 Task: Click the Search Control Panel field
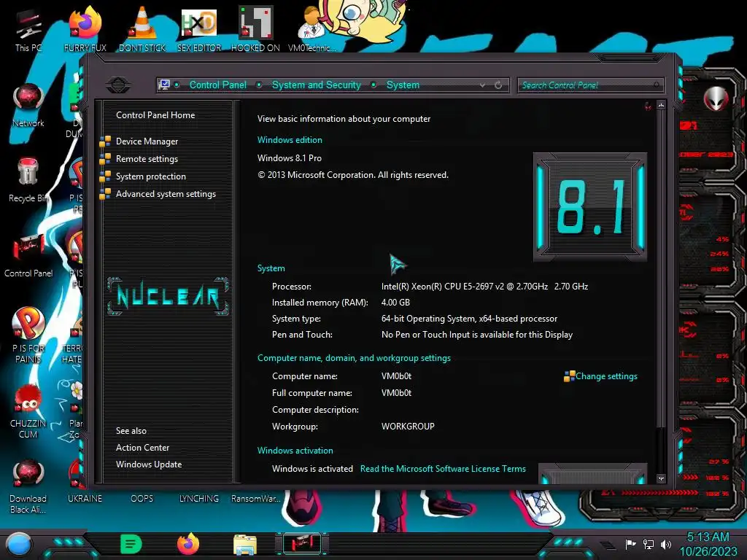tap(591, 85)
